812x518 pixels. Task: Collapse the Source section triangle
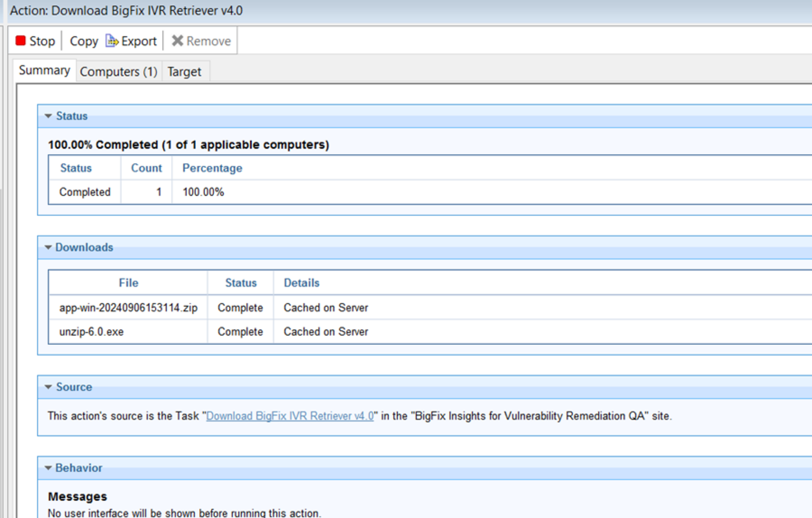point(48,387)
